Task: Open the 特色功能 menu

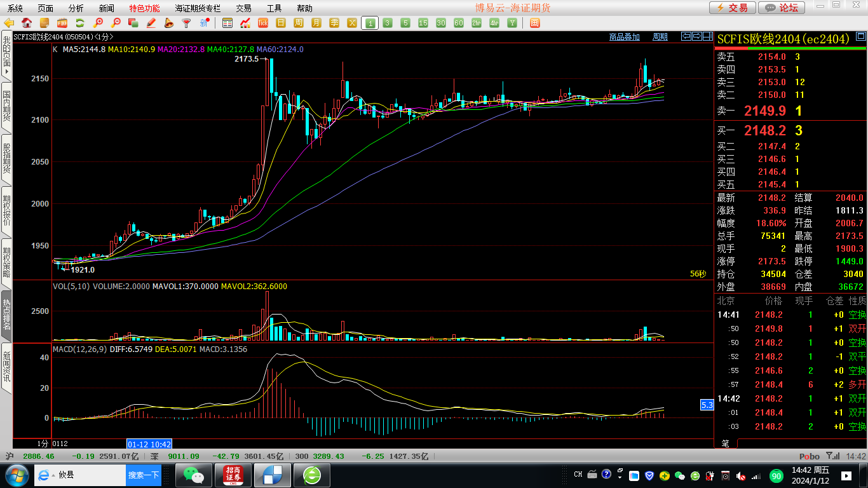Action: point(145,8)
